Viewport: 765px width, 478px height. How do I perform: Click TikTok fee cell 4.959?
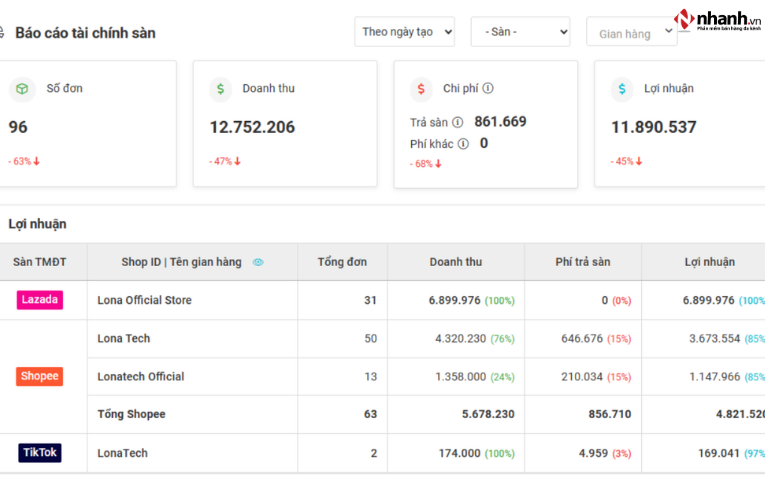click(x=593, y=453)
